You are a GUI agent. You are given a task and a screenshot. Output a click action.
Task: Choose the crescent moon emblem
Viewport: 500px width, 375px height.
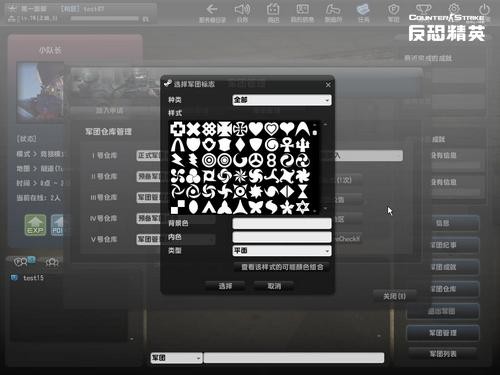pos(240,160)
